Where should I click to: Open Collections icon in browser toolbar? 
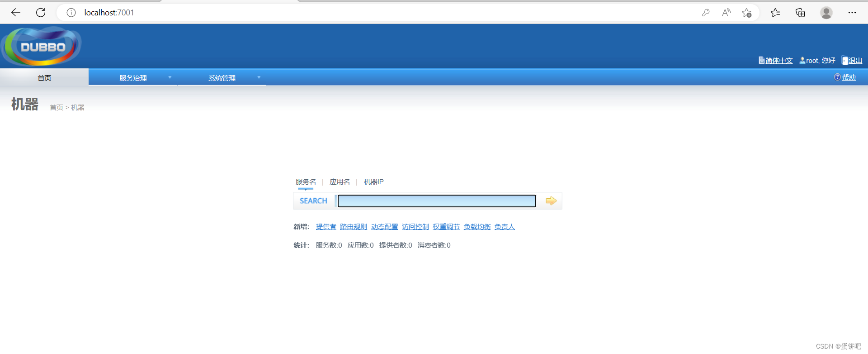pos(800,13)
